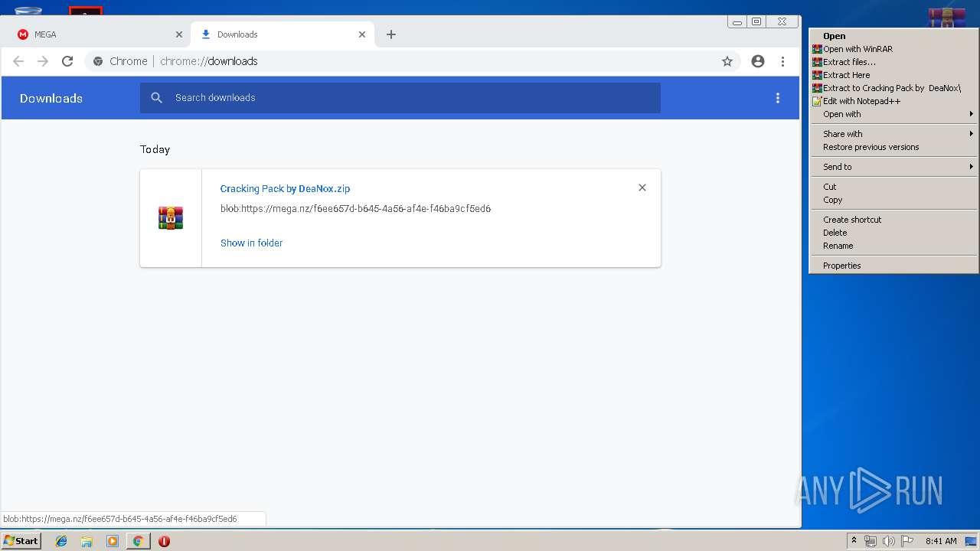Click Show in folder link
Screen dimensions: 980x551
(251, 243)
